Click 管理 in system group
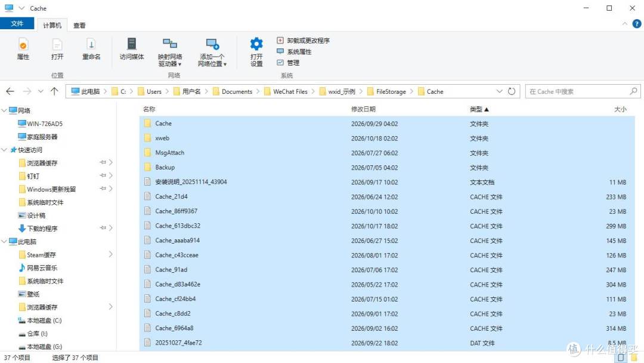The height and width of the screenshot is (363, 644). [288, 63]
